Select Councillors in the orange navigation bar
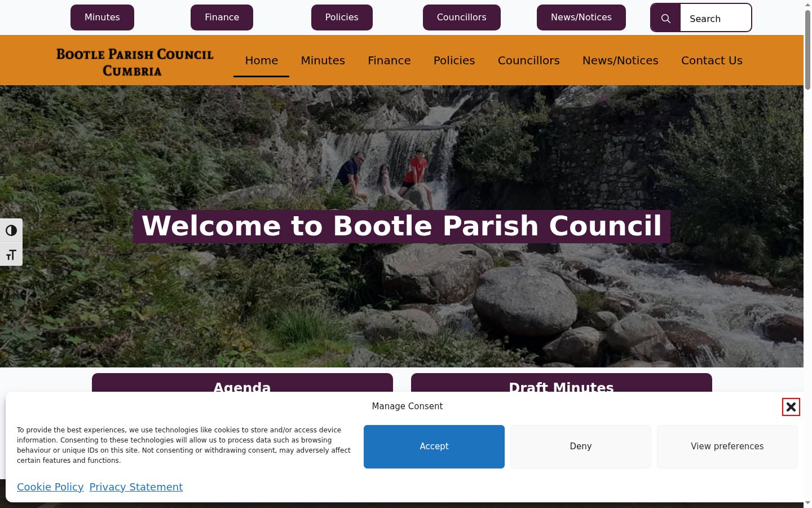Screen dimensions: 812x508 529,60
